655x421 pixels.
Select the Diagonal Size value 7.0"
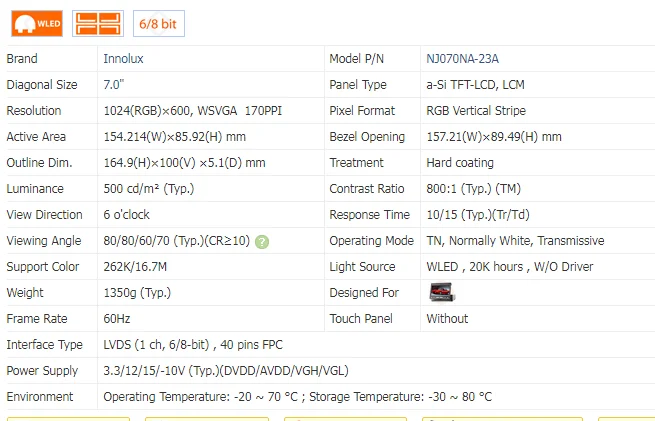point(114,85)
